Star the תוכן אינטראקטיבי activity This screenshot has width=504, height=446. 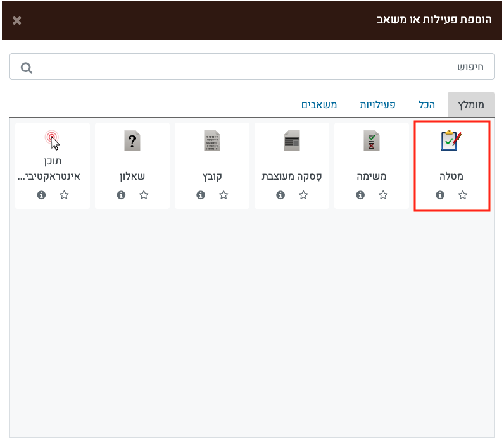click(x=64, y=195)
